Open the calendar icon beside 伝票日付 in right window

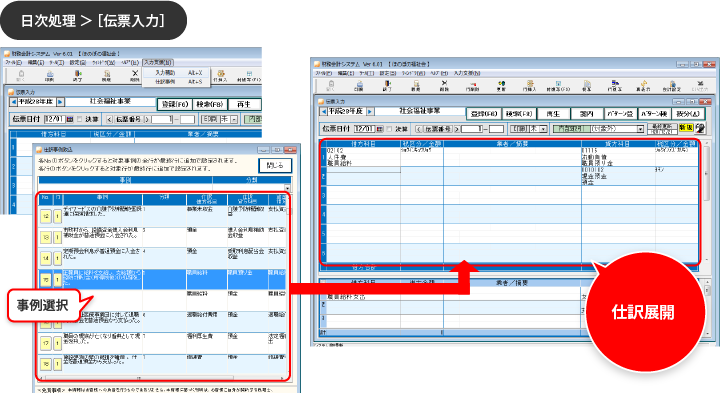[x=380, y=129]
